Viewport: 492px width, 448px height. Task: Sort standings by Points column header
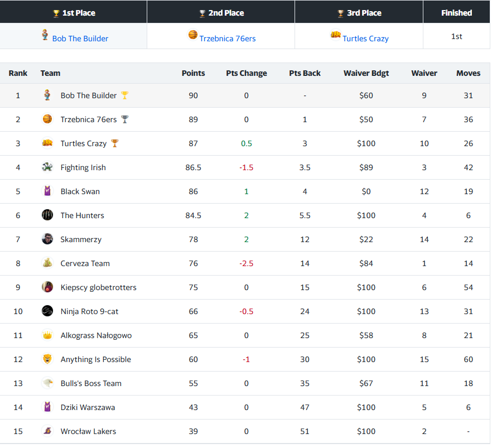point(193,73)
